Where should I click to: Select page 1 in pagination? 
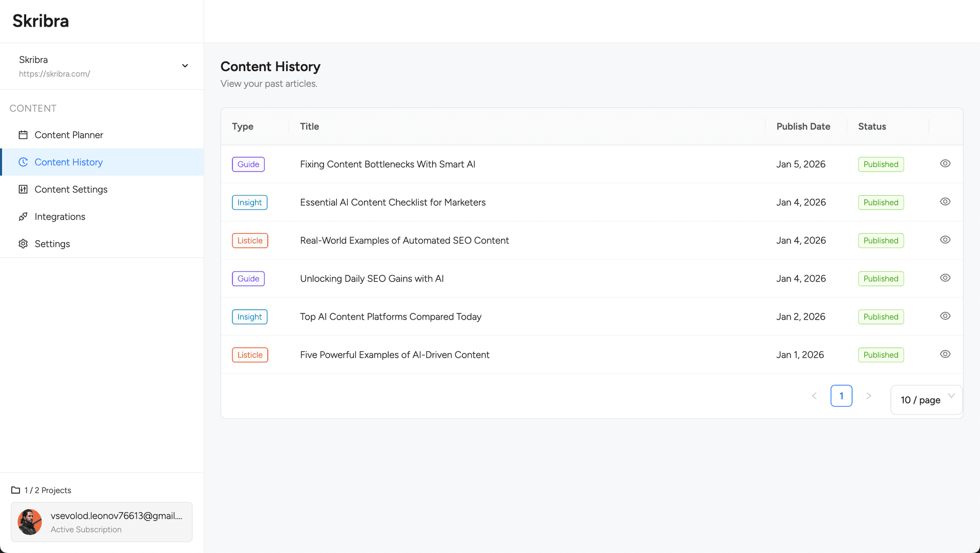click(x=841, y=396)
